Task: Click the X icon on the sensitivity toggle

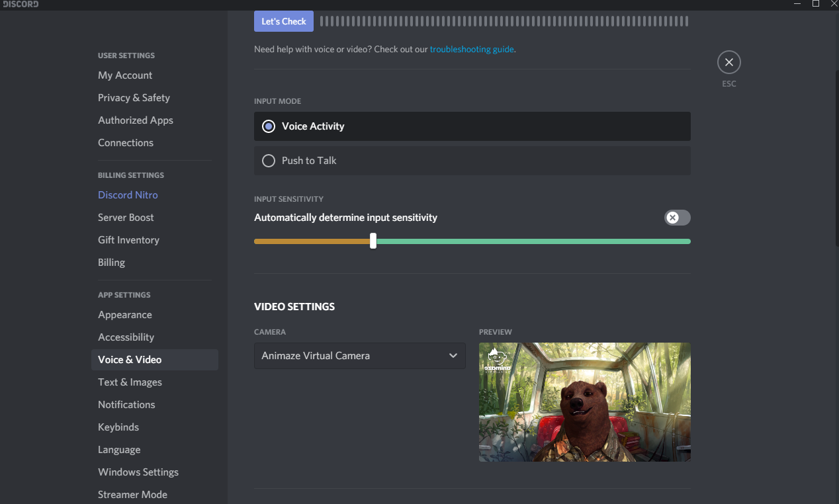Action: [x=672, y=218]
